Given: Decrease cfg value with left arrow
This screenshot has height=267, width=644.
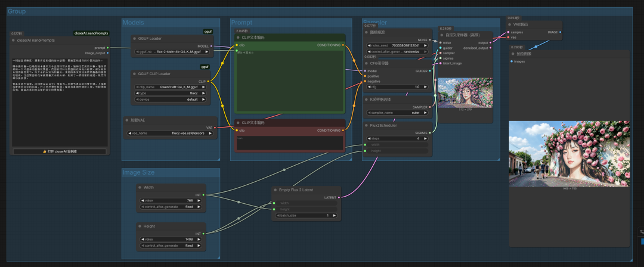Looking at the screenshot, I should click(x=369, y=87).
